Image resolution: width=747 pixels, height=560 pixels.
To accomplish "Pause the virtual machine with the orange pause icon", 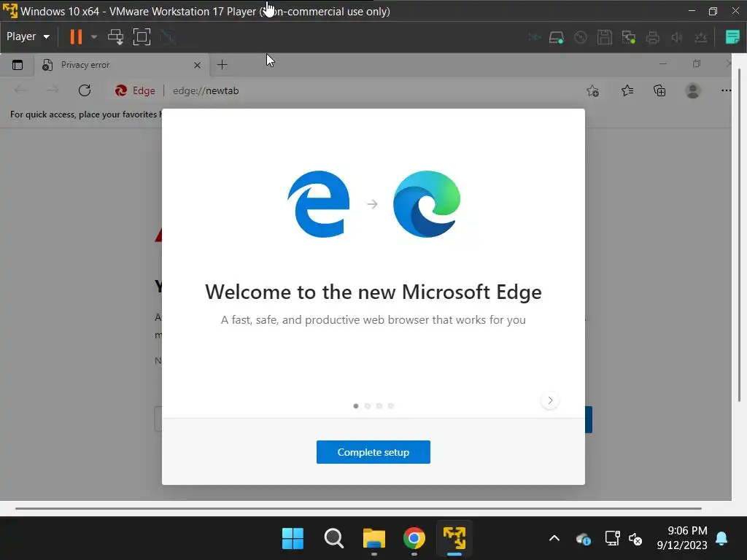I will point(76,36).
